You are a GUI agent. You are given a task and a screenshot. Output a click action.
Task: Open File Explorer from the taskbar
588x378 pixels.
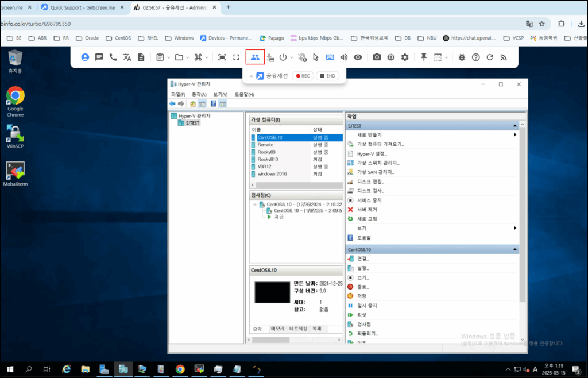pos(85,369)
